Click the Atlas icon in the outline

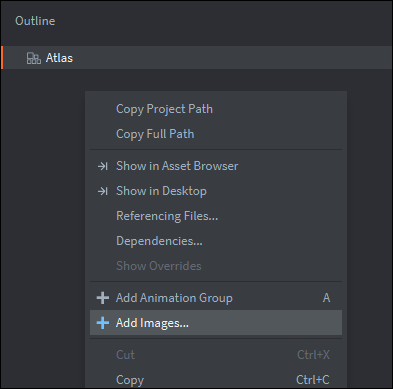(x=34, y=58)
